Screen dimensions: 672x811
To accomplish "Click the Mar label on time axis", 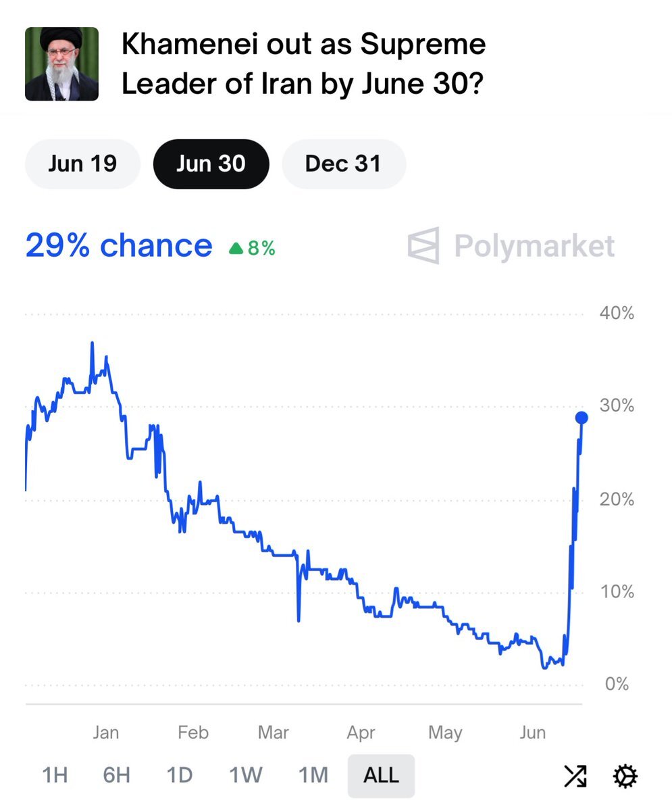I will point(274,733).
